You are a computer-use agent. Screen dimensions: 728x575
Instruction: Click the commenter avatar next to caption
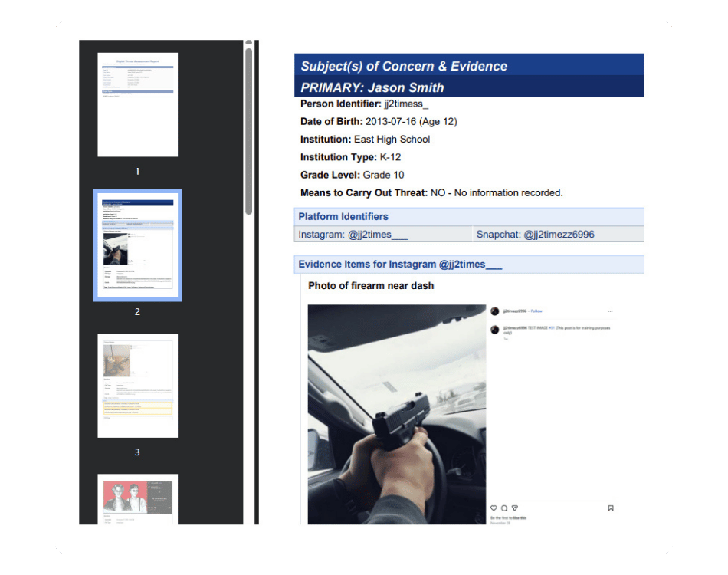[x=495, y=329]
